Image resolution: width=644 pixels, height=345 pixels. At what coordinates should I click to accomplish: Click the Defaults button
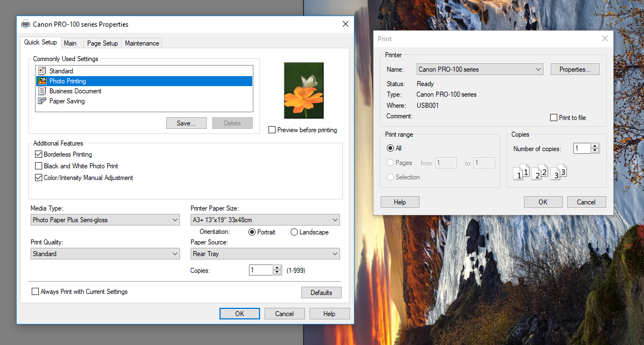click(321, 293)
